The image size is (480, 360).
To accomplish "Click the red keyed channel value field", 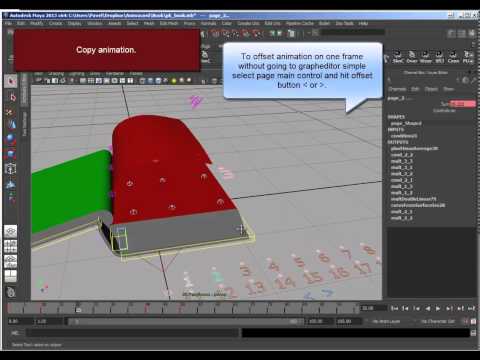I will click(463, 104).
